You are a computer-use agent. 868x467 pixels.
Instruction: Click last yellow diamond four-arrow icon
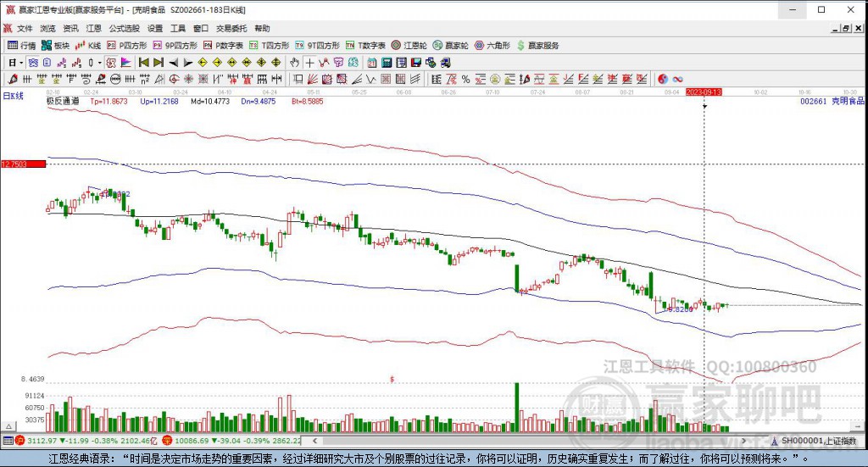coord(276,63)
